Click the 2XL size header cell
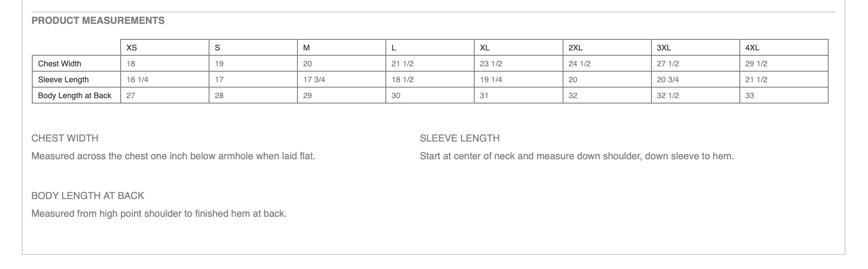 pos(607,47)
